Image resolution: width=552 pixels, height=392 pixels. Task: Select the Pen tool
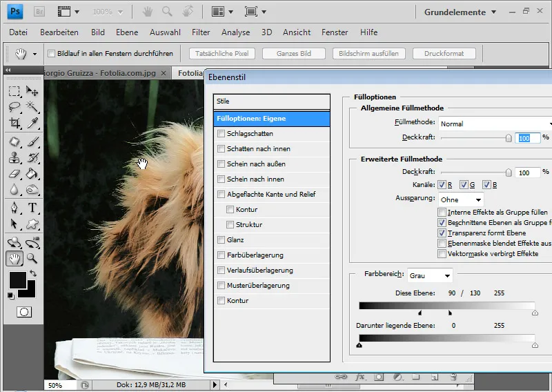pyautogui.click(x=14, y=208)
